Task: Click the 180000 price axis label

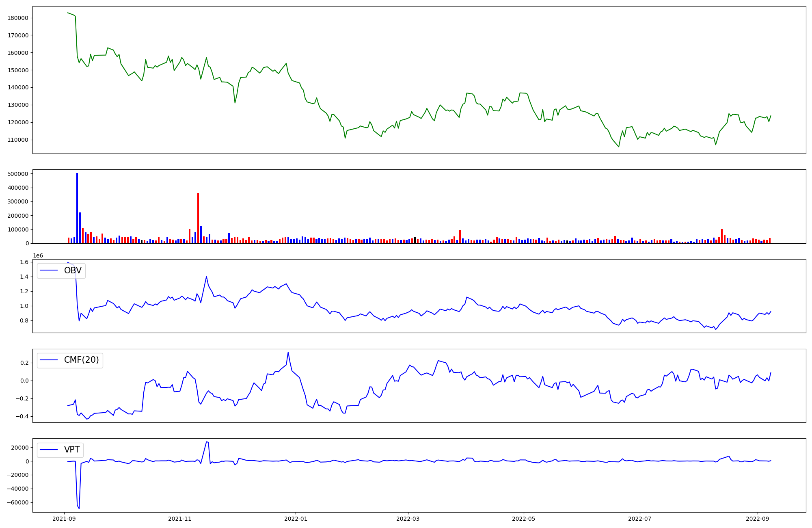Action: [x=18, y=18]
